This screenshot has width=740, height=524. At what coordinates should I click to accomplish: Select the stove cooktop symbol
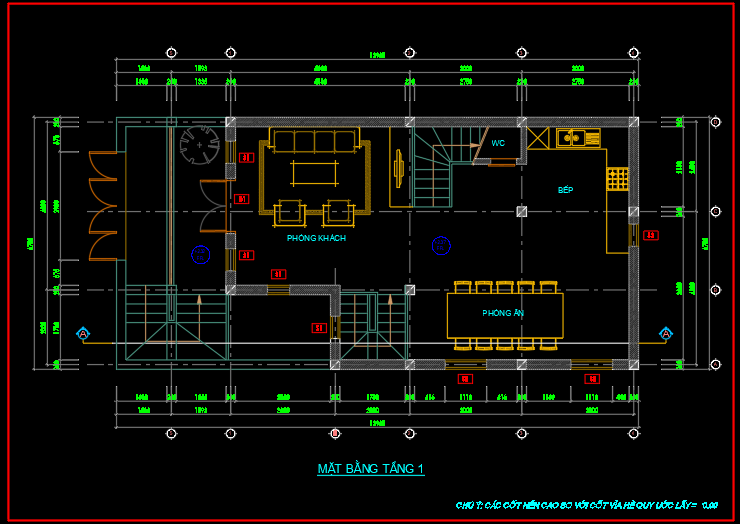pos(618,180)
